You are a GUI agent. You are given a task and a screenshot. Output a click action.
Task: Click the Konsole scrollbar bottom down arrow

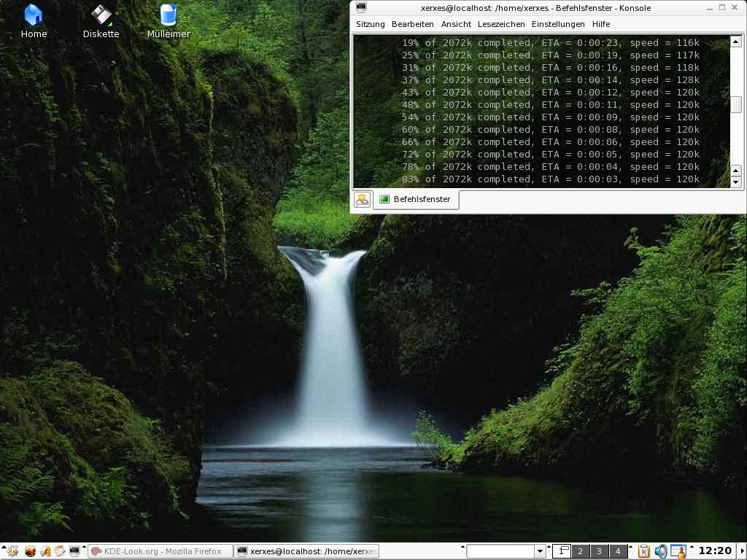pos(736,182)
